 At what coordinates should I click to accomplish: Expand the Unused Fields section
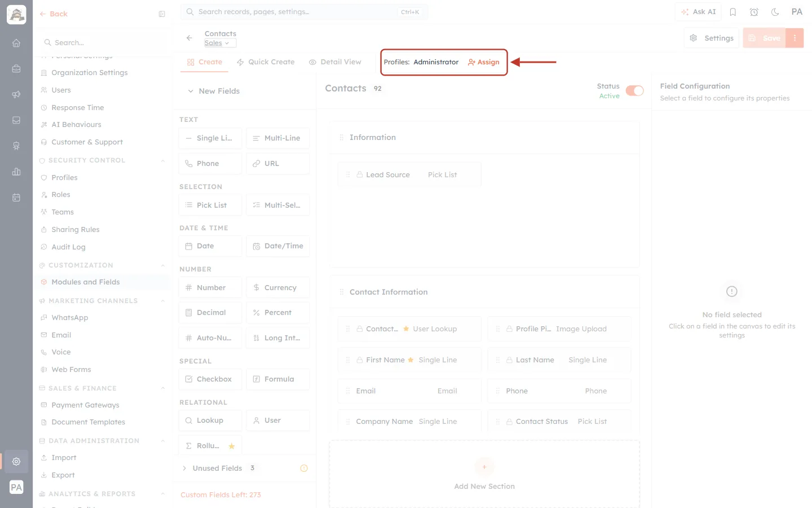tap(184, 468)
